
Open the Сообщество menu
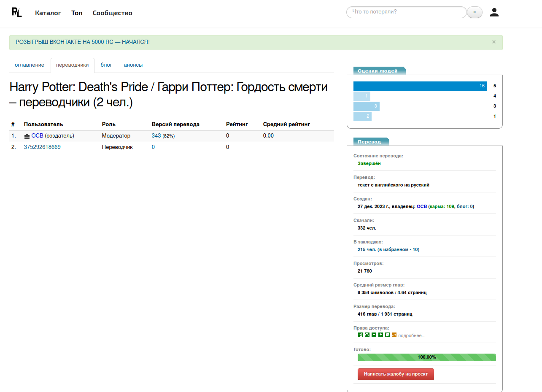(112, 13)
